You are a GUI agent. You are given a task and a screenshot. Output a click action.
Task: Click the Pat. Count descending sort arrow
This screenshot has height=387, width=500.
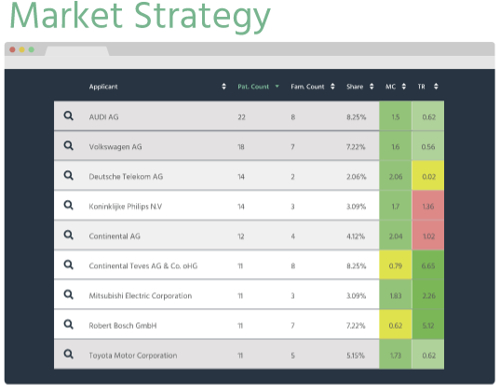coord(277,86)
